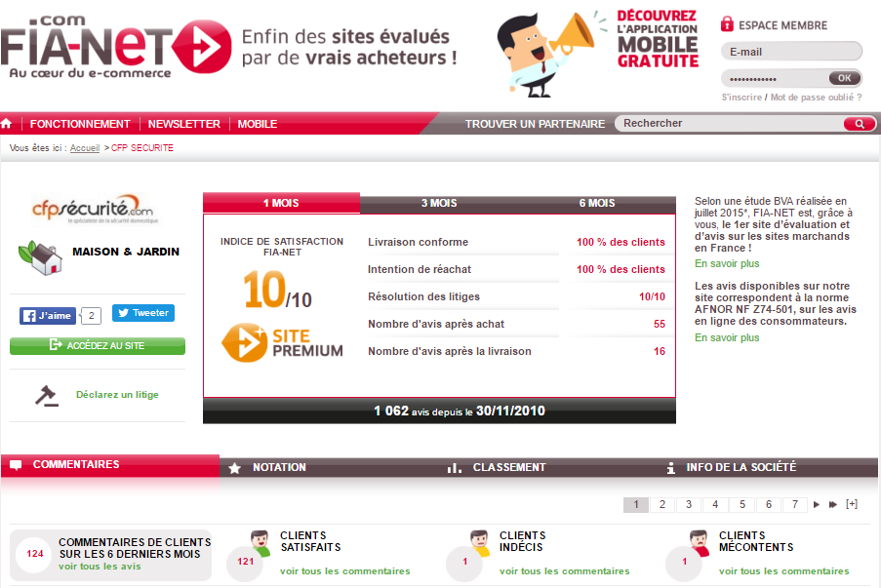Click the Accueil breadcrumb link

(x=85, y=148)
